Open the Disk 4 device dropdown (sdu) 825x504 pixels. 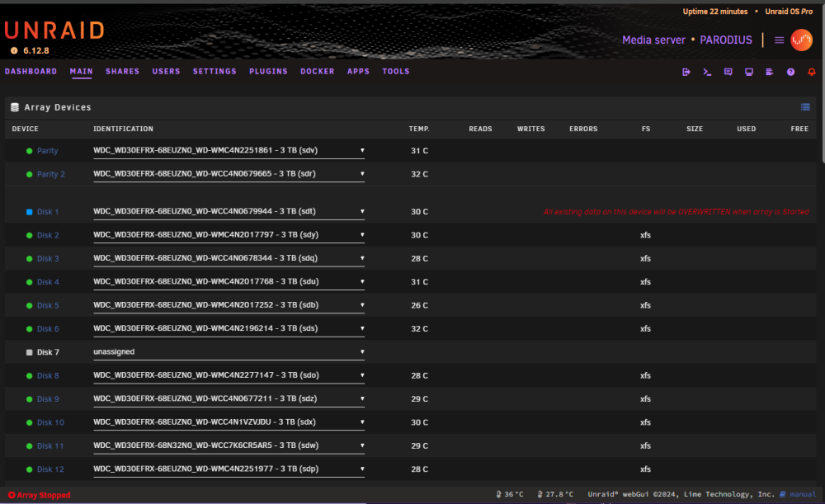(229, 281)
